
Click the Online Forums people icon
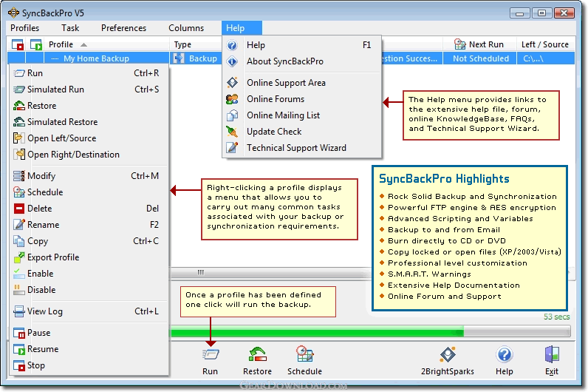click(232, 99)
